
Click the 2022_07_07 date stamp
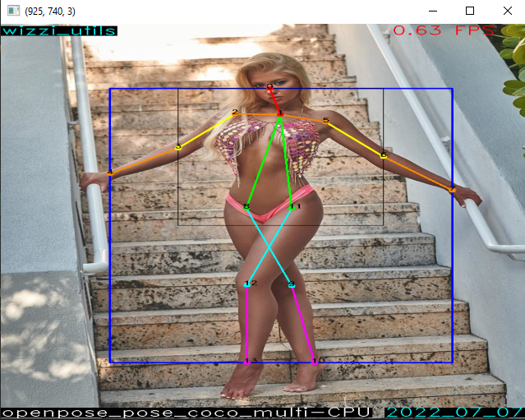pyautogui.click(x=454, y=413)
